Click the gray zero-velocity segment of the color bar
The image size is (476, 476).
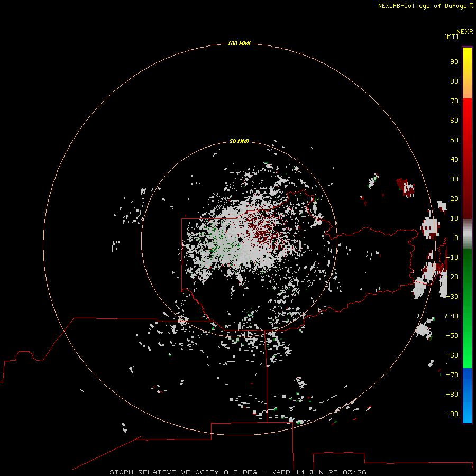pyautogui.click(x=467, y=234)
